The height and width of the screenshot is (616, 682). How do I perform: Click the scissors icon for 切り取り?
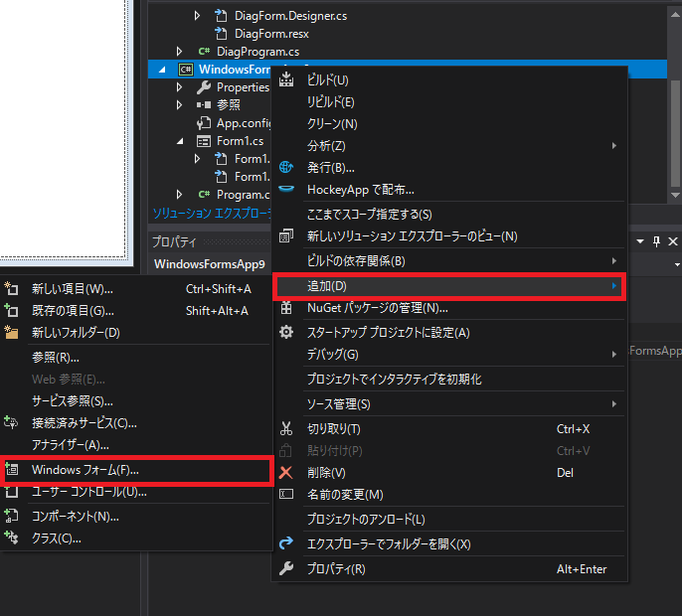click(286, 428)
